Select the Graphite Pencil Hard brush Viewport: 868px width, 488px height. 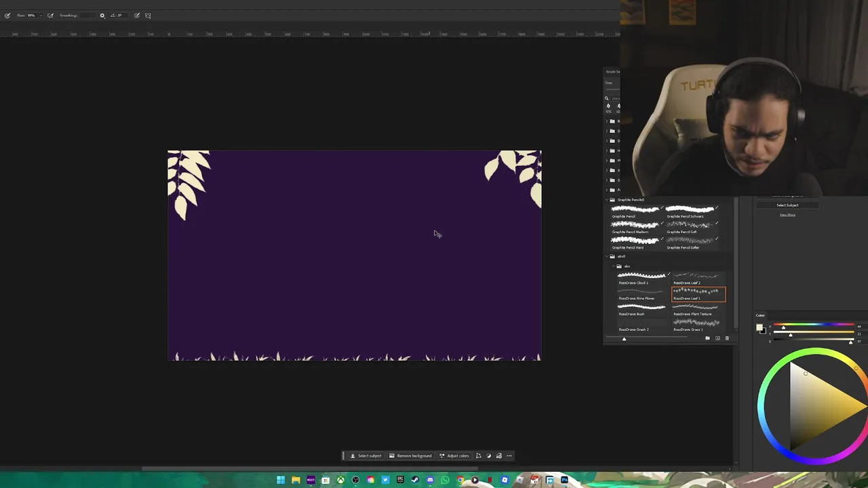point(635,243)
